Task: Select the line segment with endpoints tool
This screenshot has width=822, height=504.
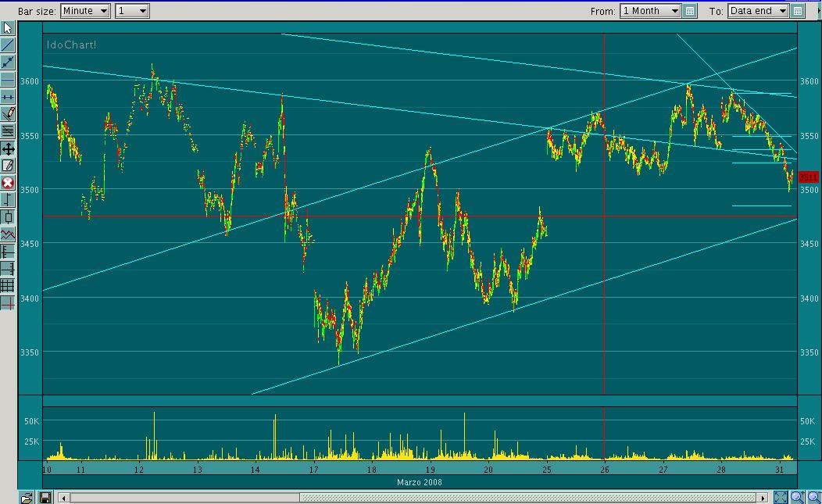Action: coord(8,63)
